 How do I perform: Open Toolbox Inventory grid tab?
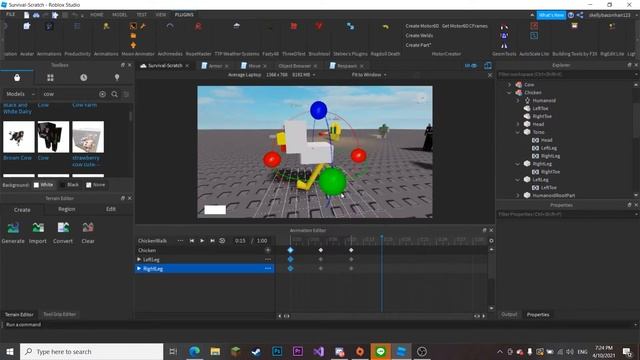tap(50, 78)
